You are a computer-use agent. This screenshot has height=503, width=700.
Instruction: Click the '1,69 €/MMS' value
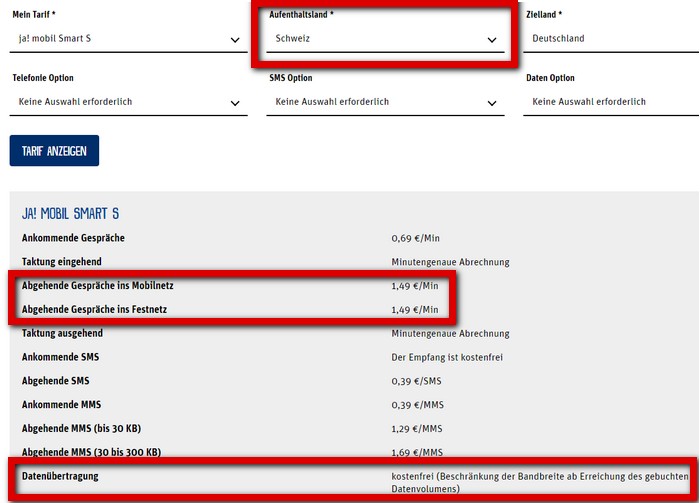[x=417, y=452]
